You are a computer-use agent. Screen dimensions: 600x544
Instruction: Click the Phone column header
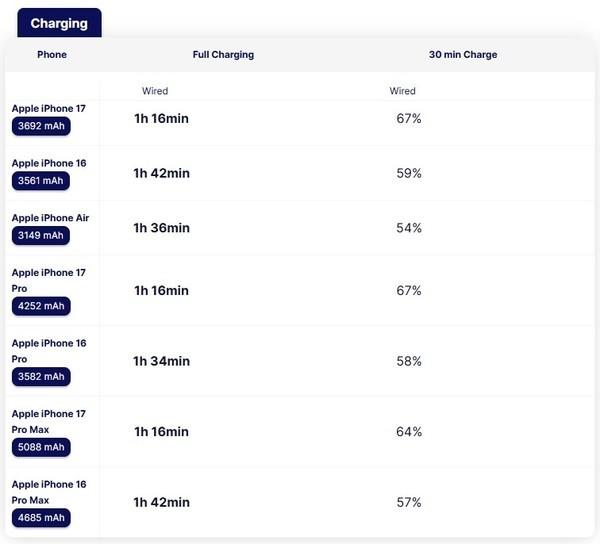pos(52,55)
